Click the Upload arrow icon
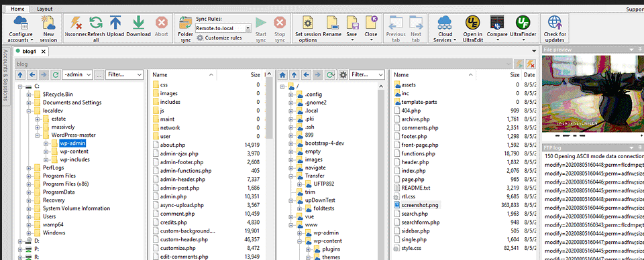Screen dimensions: 644x260 pyautogui.click(x=115, y=23)
